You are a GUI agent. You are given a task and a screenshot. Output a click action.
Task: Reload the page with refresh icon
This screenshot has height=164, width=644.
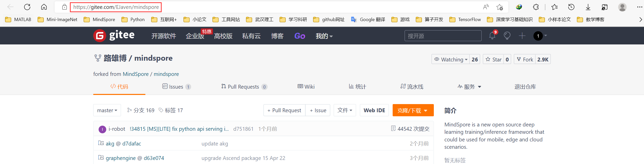point(27,7)
